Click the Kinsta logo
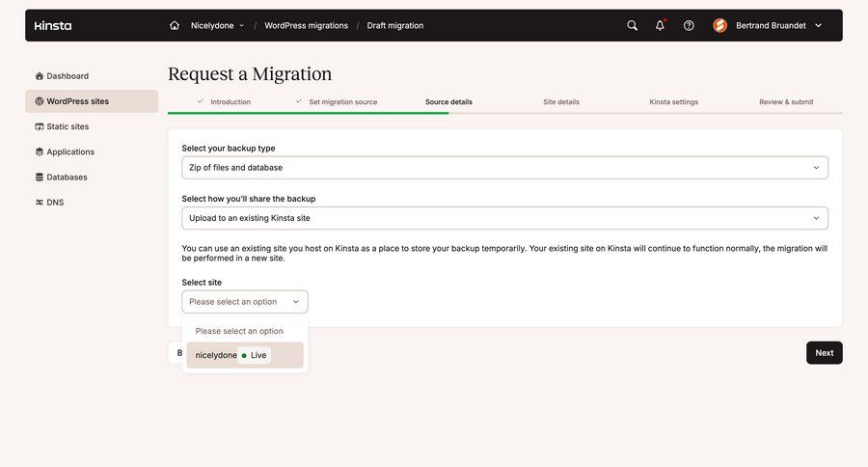Screen dimensions: 868x467 coord(53,26)
